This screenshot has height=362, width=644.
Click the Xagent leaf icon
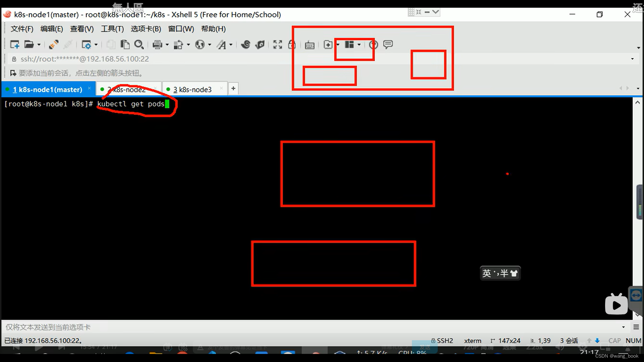tap(260, 44)
